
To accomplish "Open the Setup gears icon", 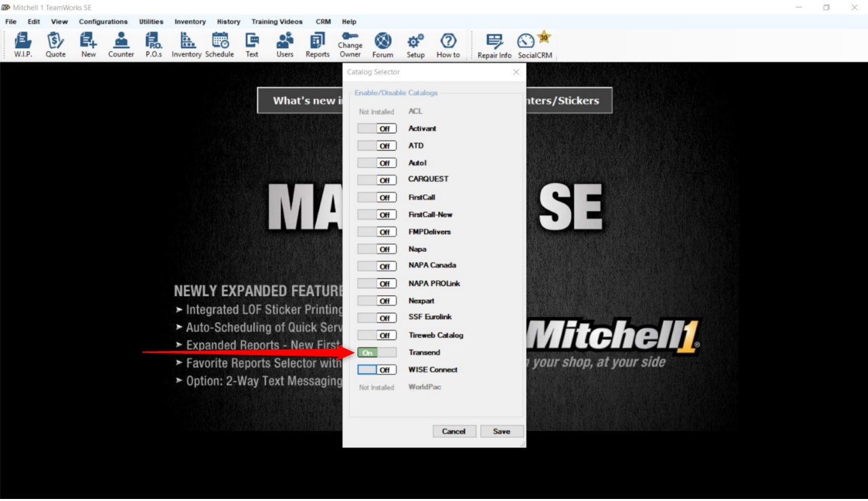I will (415, 45).
